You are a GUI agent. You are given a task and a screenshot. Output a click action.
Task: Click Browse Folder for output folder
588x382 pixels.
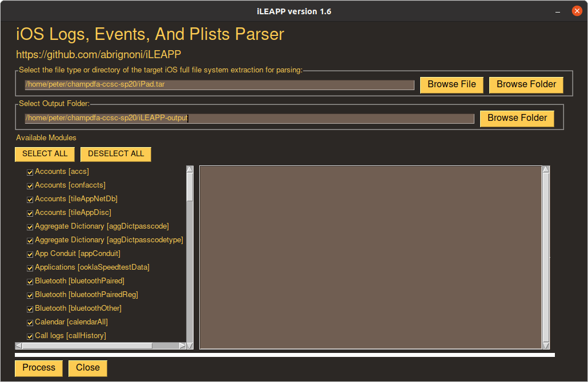[x=517, y=118]
